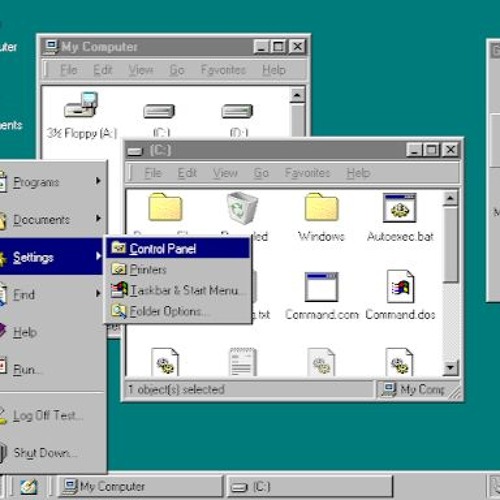
Task: Select the notepad-style text file icon in bottom row
Action: pyautogui.click(x=243, y=362)
